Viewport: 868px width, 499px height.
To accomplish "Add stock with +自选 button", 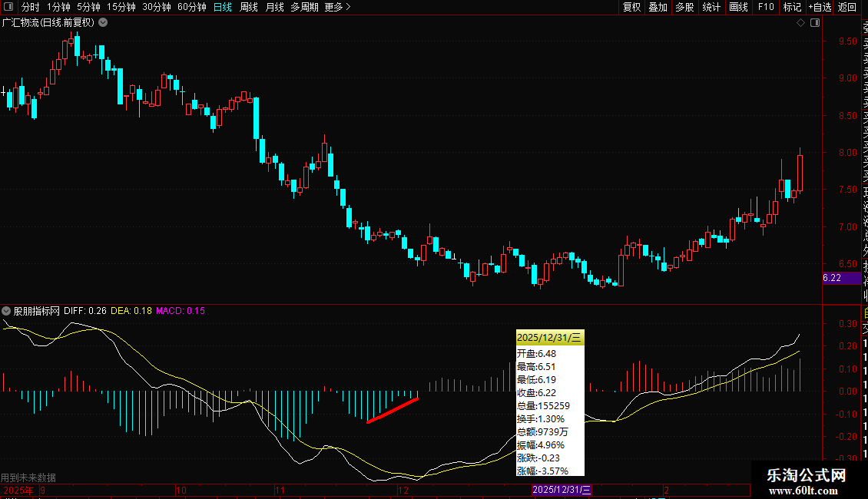I will [x=819, y=7].
